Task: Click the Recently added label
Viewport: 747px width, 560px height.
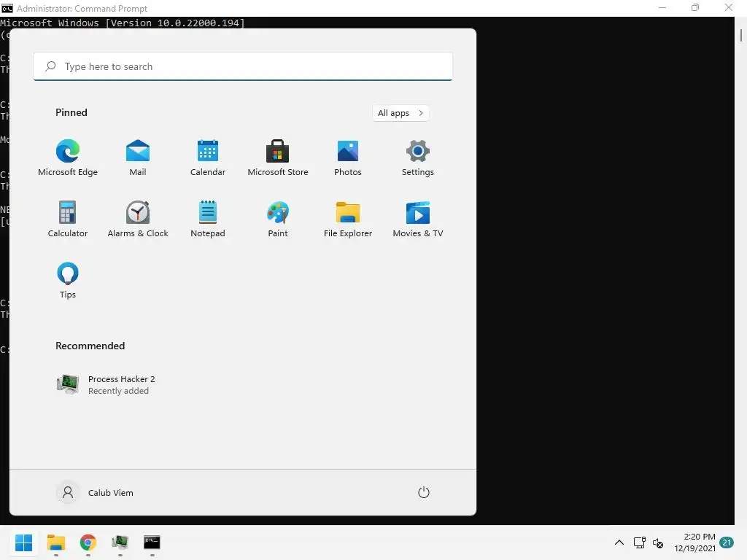Action: [118, 391]
